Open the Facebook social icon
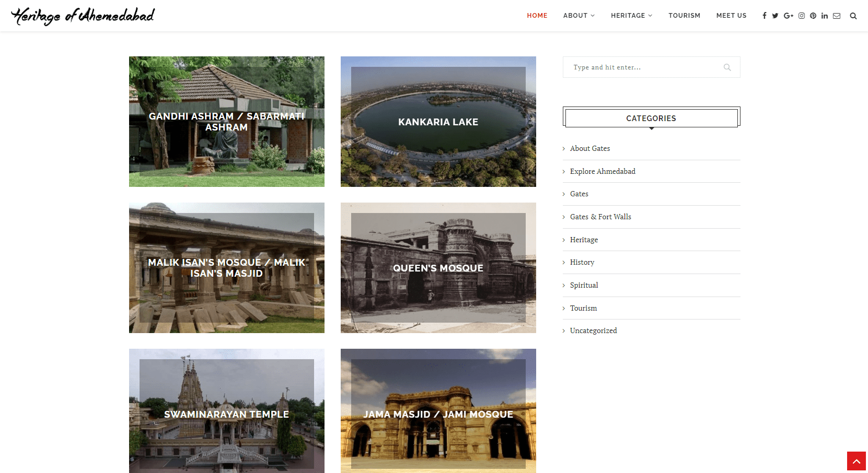Image resolution: width=868 pixels, height=473 pixels. pos(764,16)
